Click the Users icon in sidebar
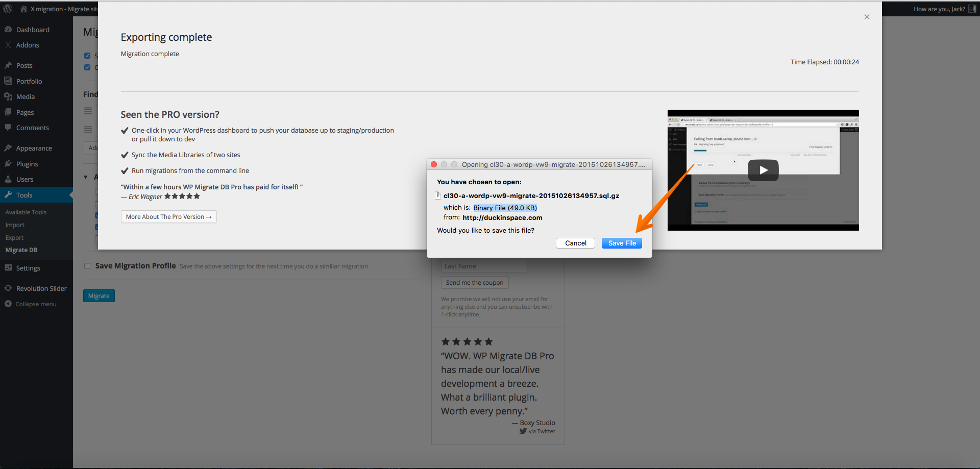This screenshot has height=469, width=980. pyautogui.click(x=8, y=179)
